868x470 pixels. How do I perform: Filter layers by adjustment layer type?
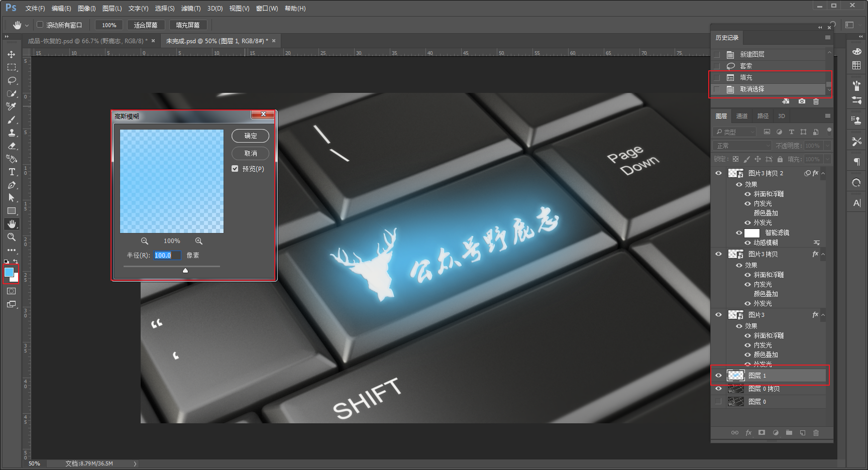coord(779,132)
